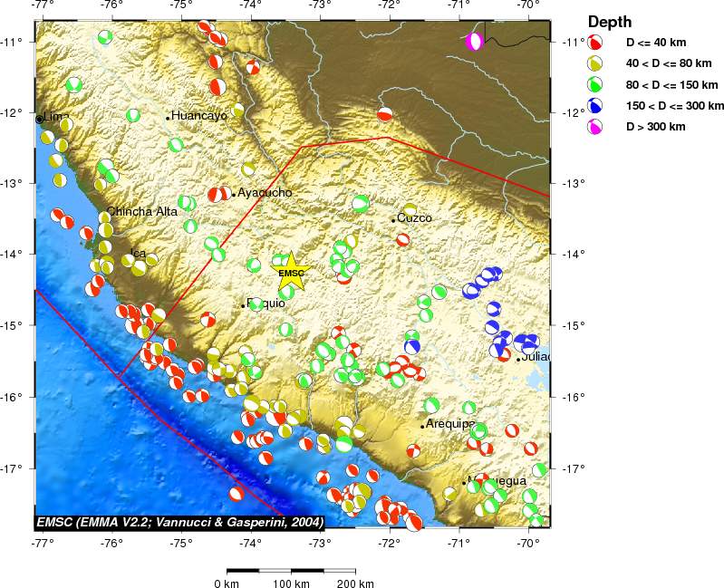The width and height of the screenshot is (724, 588).
Task: Click the Arequipa city label
Action: 450,423
